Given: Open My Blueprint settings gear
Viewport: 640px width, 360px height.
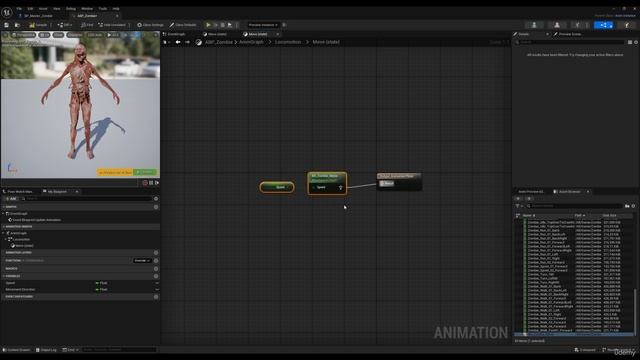Looking at the screenshot, I should (156, 199).
